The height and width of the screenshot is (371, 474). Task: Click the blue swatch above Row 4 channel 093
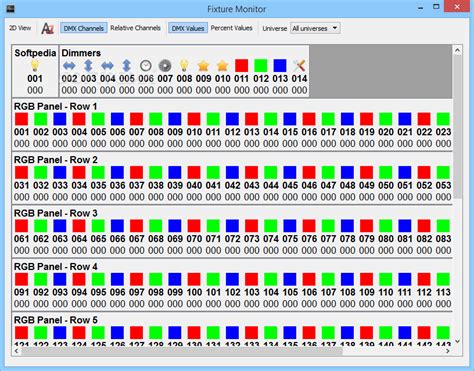click(x=60, y=279)
